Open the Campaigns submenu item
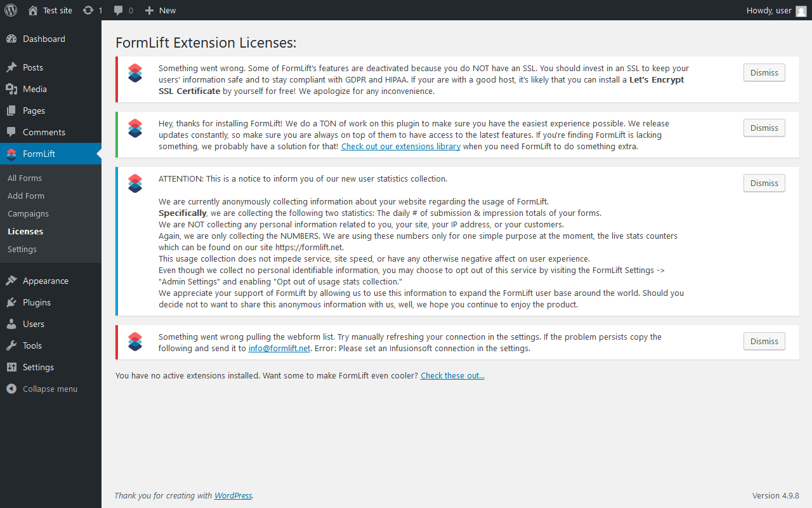This screenshot has width=812, height=508. click(28, 213)
